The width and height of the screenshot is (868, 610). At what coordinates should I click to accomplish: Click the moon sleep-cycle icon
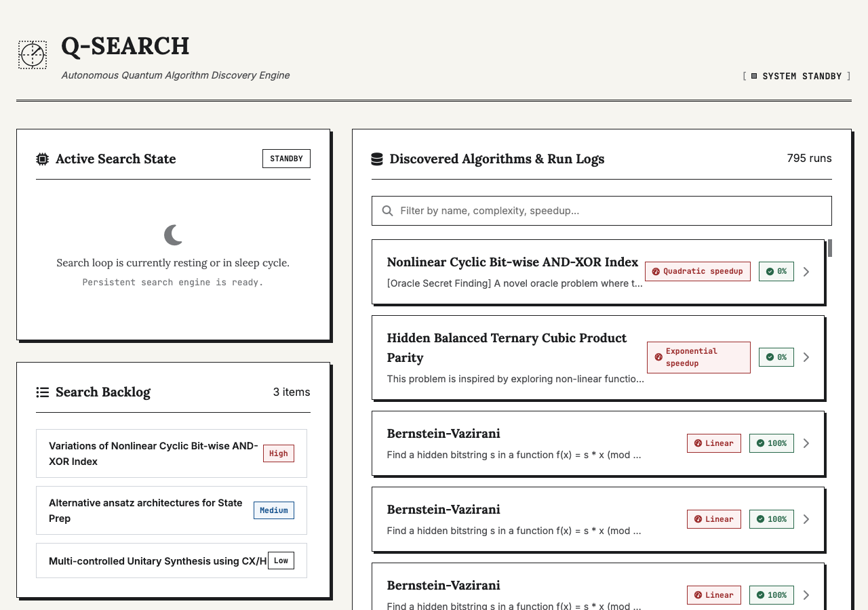pyautogui.click(x=174, y=235)
